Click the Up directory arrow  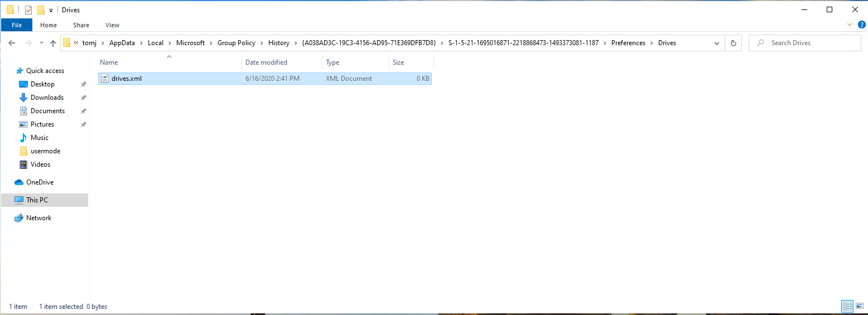point(53,43)
